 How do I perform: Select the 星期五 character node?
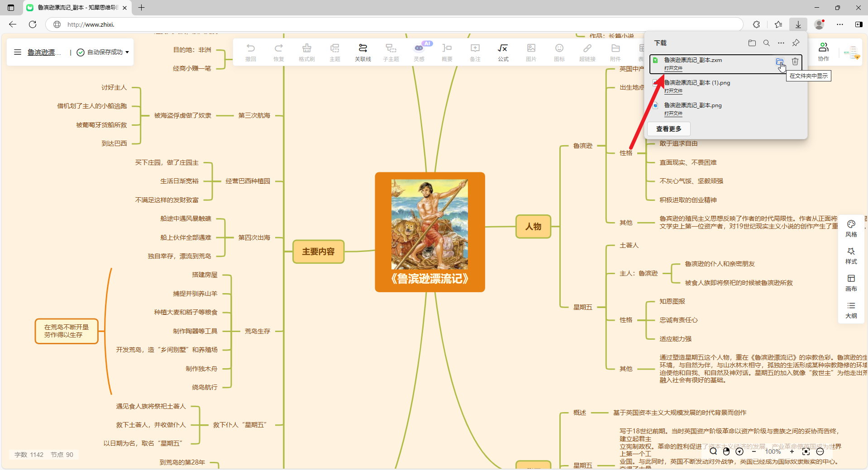[x=582, y=307]
